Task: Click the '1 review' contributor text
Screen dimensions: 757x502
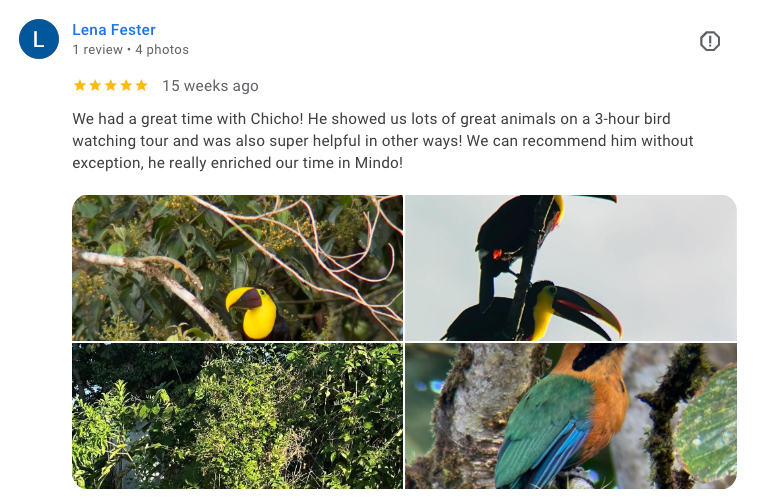Action: tap(97, 50)
